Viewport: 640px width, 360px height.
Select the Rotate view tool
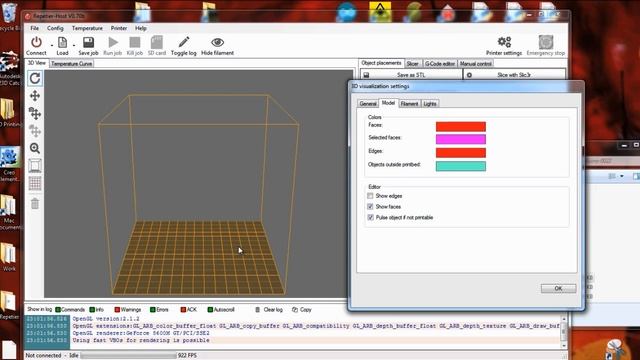point(35,78)
